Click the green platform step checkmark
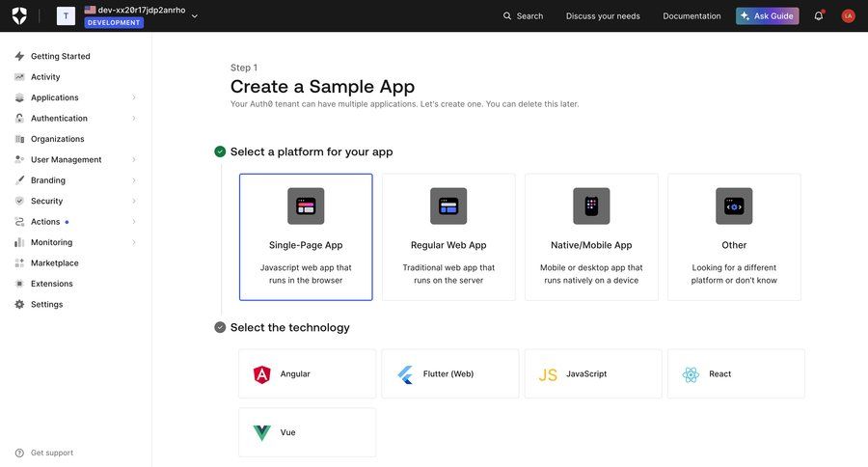Image resolution: width=868 pixels, height=467 pixels. [220, 151]
